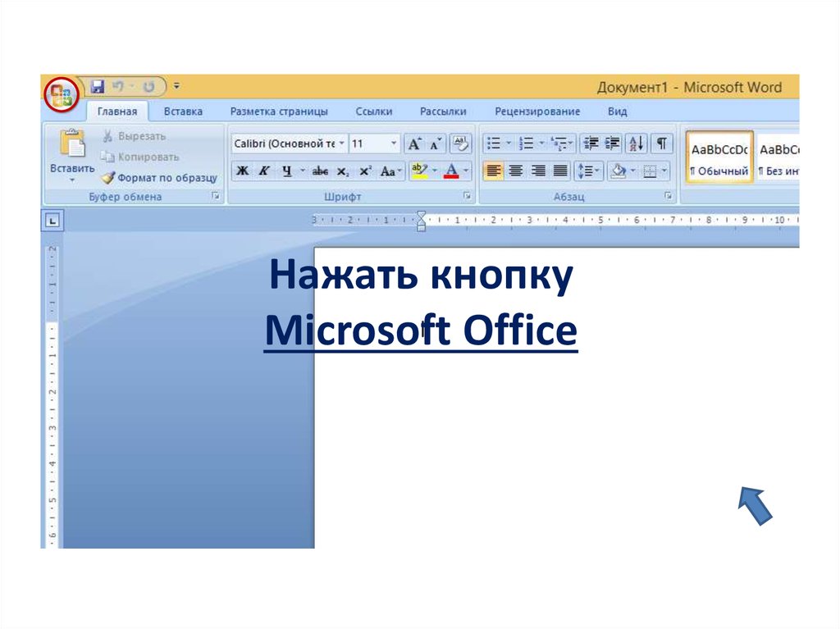Viewport: 840px width, 629px height.
Task: Decrease paragraph indent
Action: (591, 143)
